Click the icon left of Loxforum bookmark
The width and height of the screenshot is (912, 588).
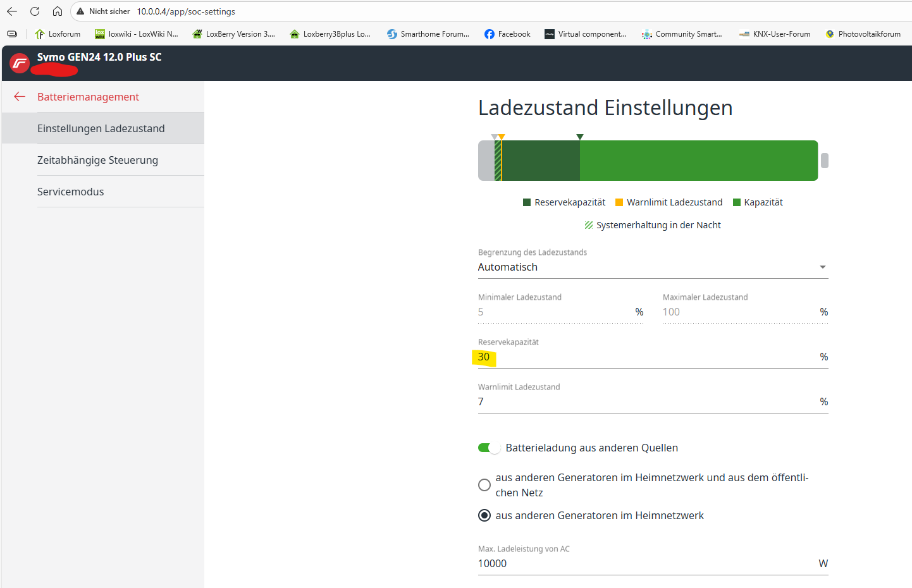pos(12,34)
